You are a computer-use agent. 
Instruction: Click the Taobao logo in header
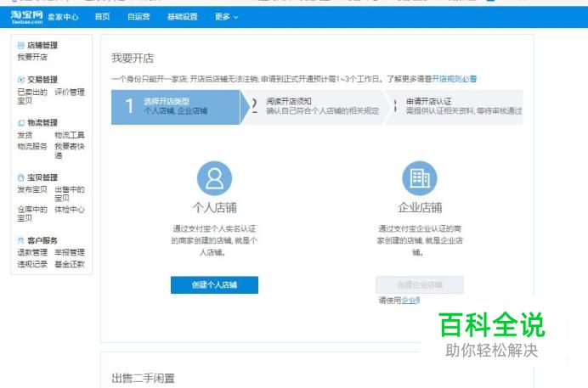26,17
